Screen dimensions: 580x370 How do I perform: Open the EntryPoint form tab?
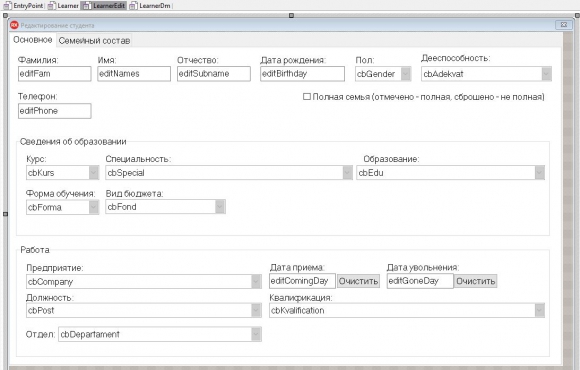coord(23,6)
